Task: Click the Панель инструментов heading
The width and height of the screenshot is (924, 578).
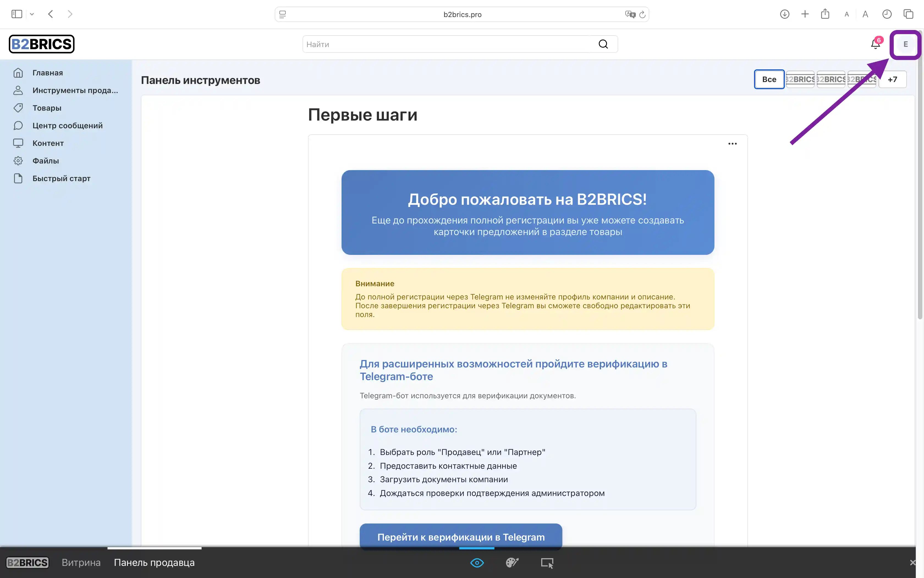Action: pyautogui.click(x=200, y=80)
